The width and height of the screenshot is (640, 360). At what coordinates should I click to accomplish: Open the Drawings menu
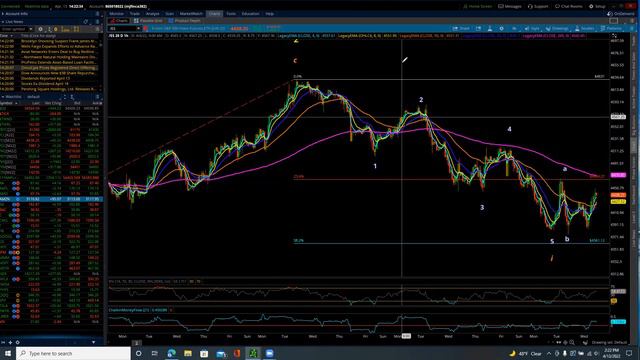click(557, 29)
